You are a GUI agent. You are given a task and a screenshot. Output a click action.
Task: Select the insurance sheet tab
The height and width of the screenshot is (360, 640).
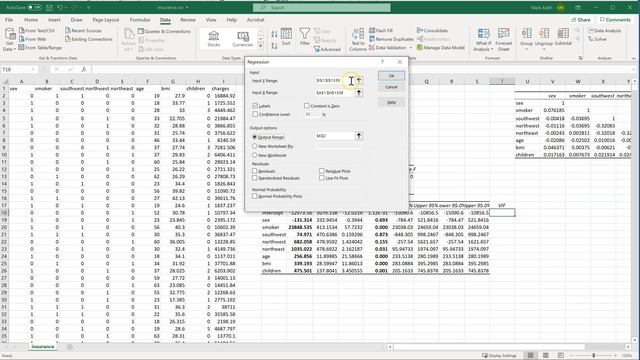pyautogui.click(x=43, y=347)
